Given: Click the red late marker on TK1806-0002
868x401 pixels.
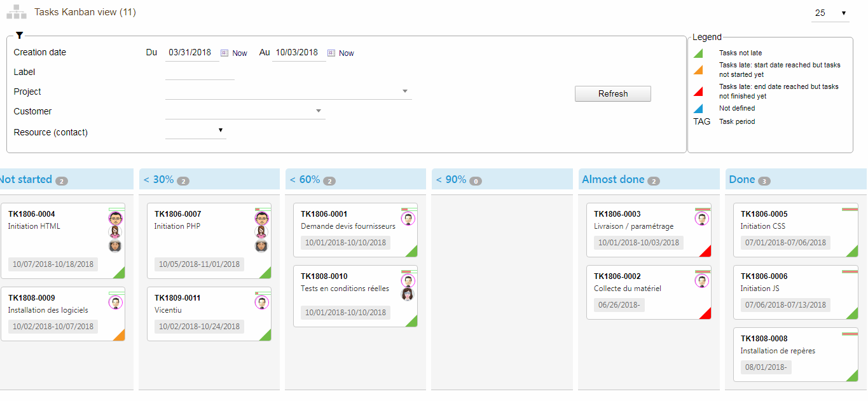Looking at the screenshot, I should [x=705, y=314].
